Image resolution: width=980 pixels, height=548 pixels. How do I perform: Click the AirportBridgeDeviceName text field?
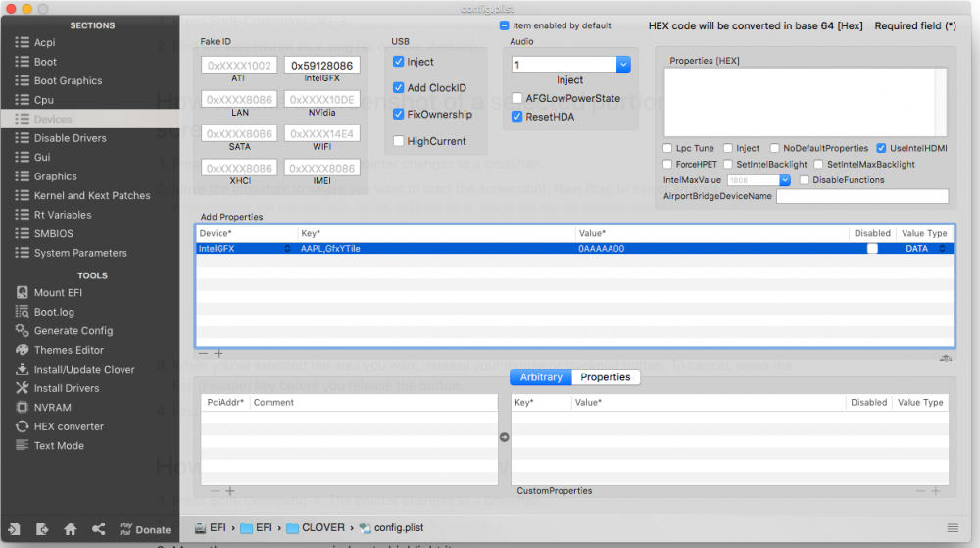861,196
